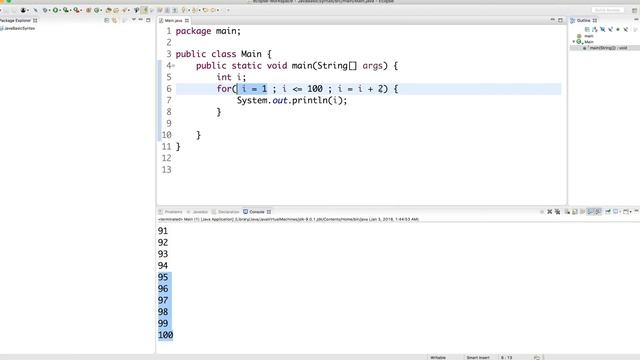The image size is (640, 360).
Task: Toggle Hide Local Types in Outline toolbar
Action: pyautogui.click(x=625, y=29)
